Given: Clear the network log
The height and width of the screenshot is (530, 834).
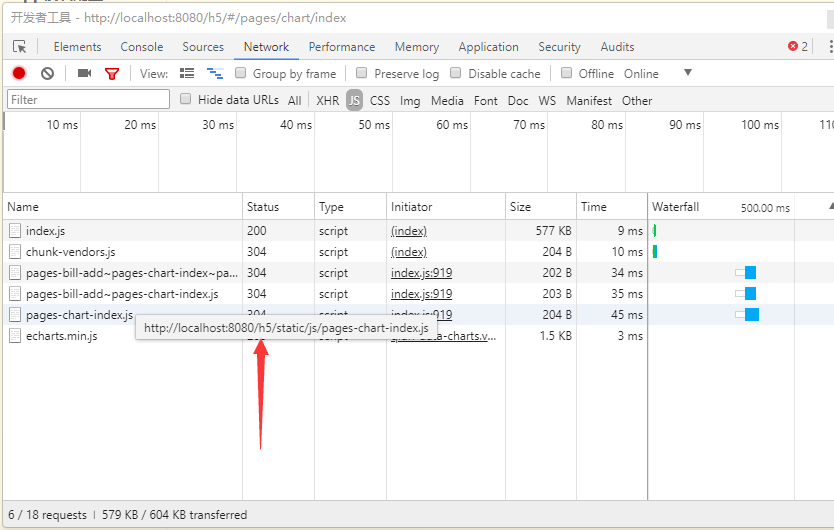Looking at the screenshot, I should [47, 73].
